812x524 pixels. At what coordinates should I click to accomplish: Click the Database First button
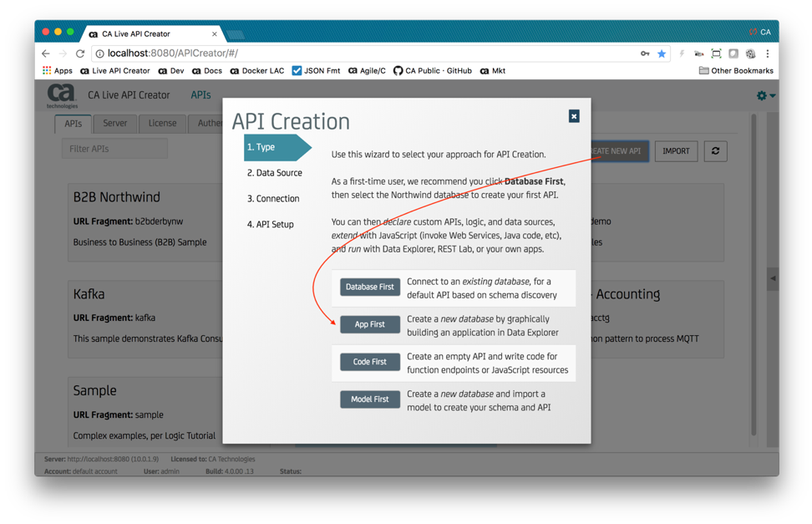point(370,287)
